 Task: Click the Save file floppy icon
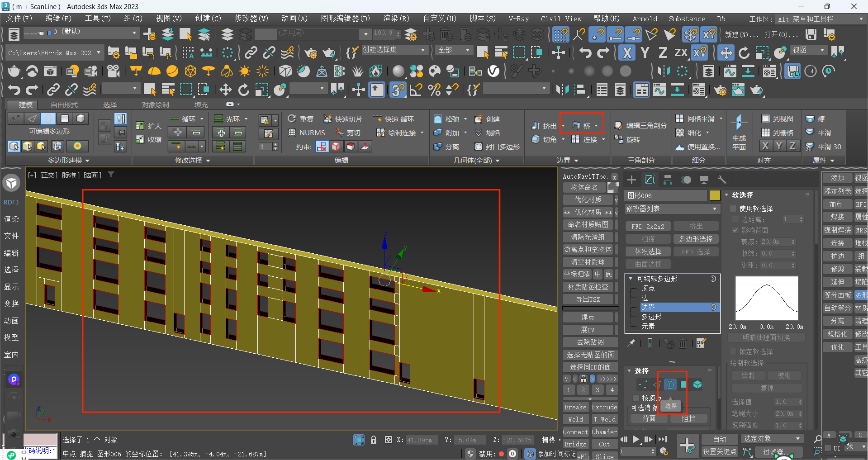click(x=811, y=34)
